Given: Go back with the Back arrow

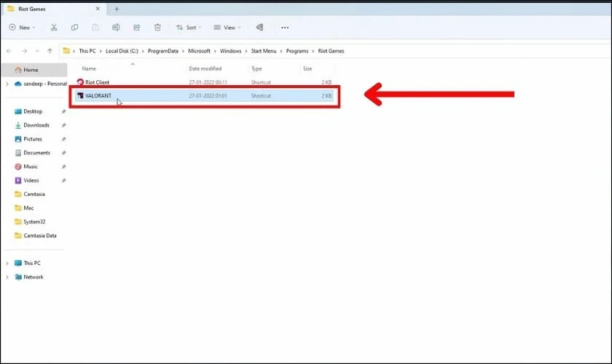Looking at the screenshot, I should pos(9,51).
